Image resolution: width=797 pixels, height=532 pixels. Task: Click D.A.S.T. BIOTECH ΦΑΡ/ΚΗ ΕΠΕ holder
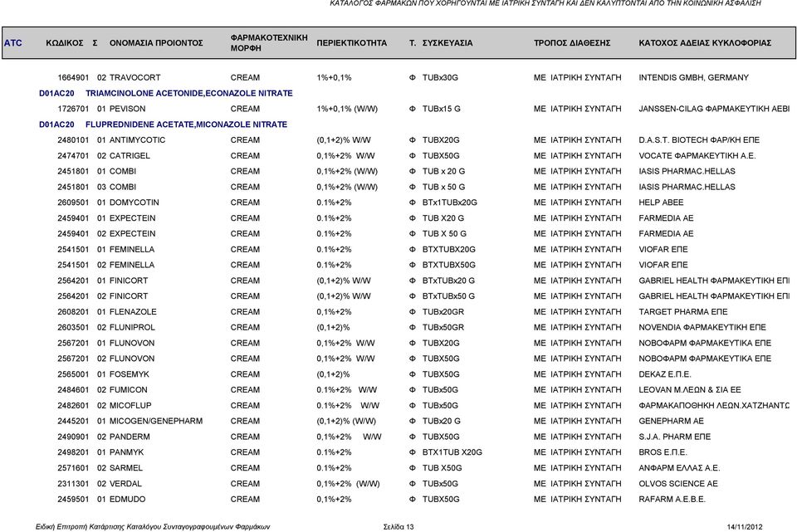(x=699, y=140)
